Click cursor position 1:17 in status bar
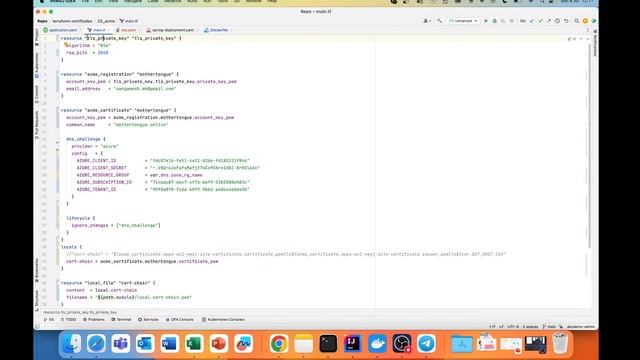 [x=492, y=327]
